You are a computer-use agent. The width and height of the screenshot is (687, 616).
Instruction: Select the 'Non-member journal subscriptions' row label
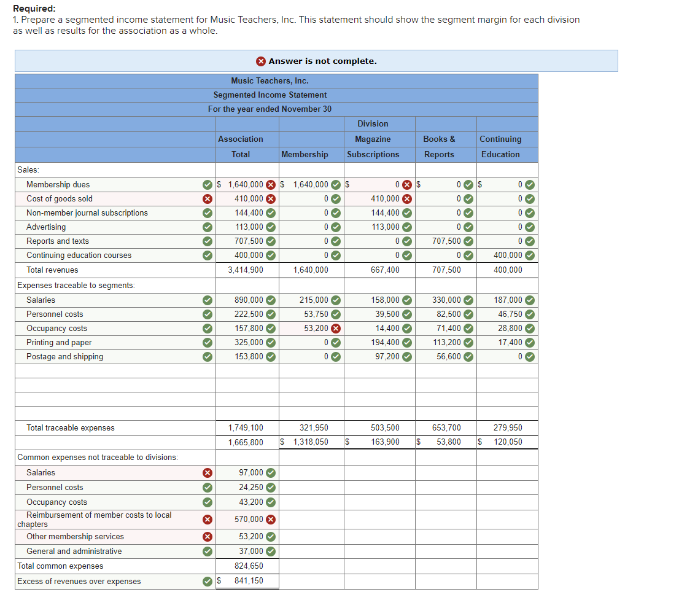pos(87,213)
